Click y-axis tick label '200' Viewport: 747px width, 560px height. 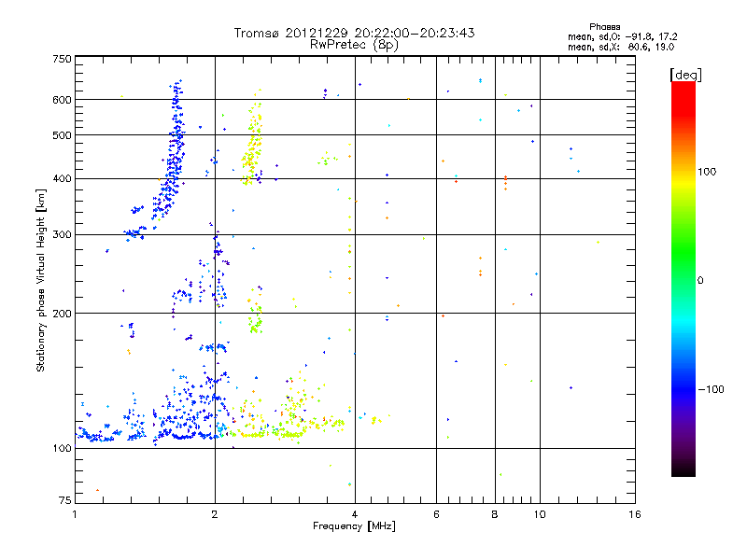coord(63,314)
